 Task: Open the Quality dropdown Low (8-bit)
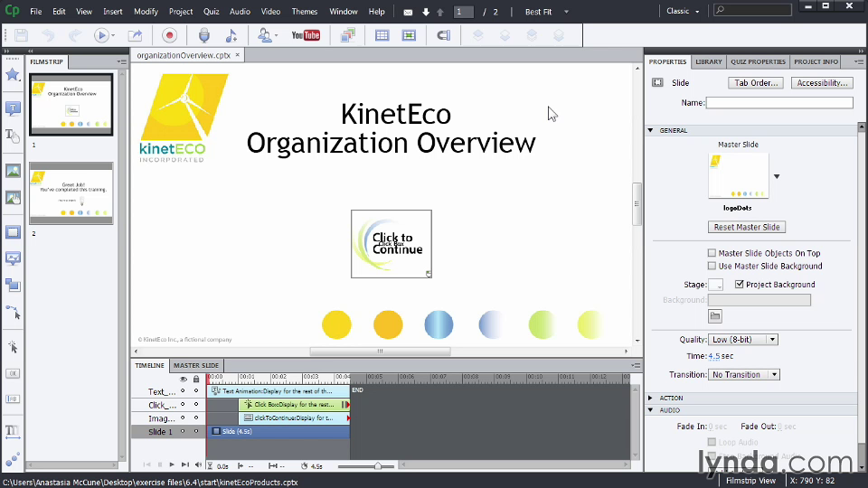(743, 339)
